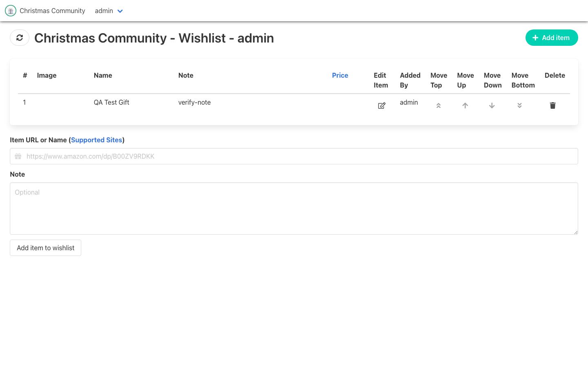The width and height of the screenshot is (588, 368).
Task: Sort the wishlist by Price column
Action: click(x=340, y=75)
